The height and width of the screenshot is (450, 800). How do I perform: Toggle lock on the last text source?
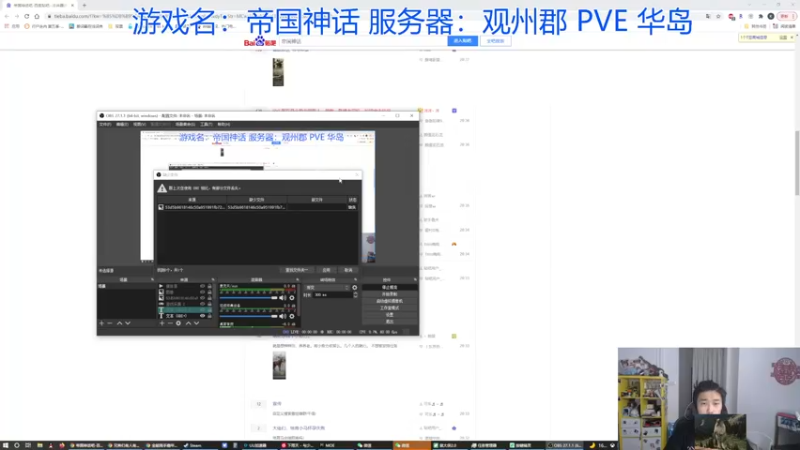pos(210,316)
